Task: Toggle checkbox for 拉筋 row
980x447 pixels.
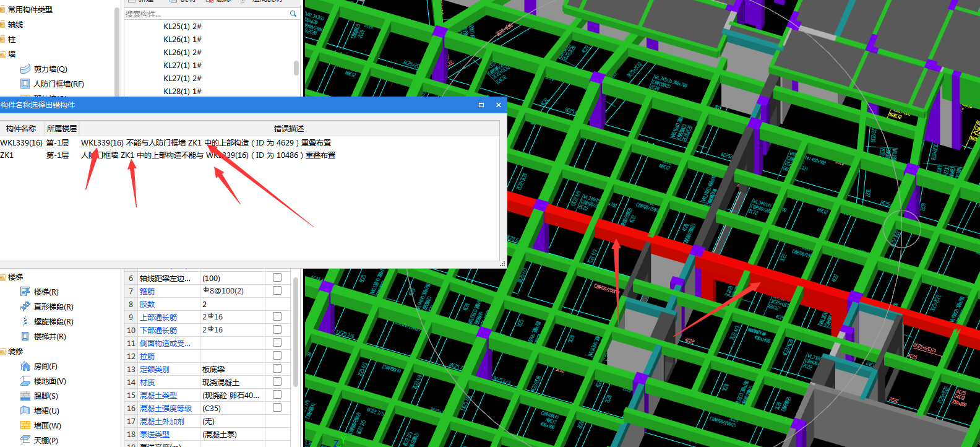Action: point(277,355)
